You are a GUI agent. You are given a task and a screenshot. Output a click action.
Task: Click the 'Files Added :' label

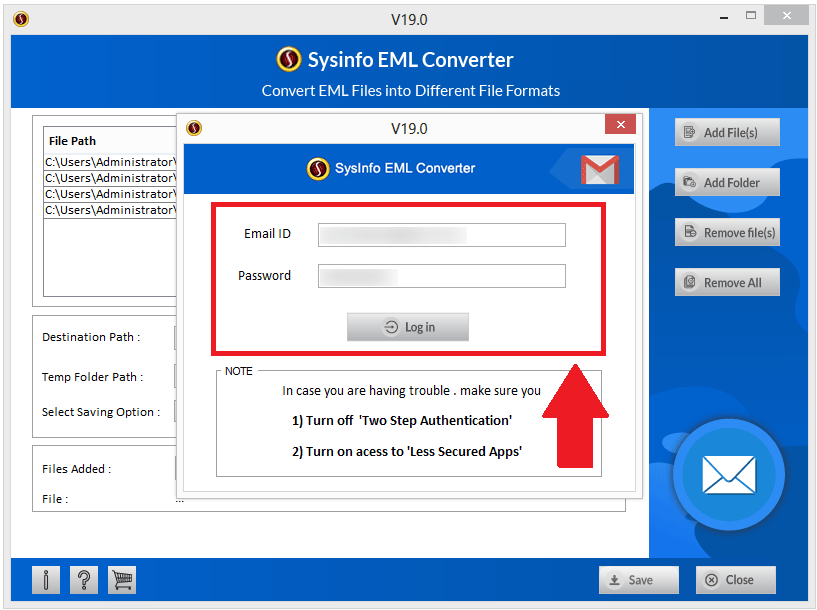coord(77,469)
